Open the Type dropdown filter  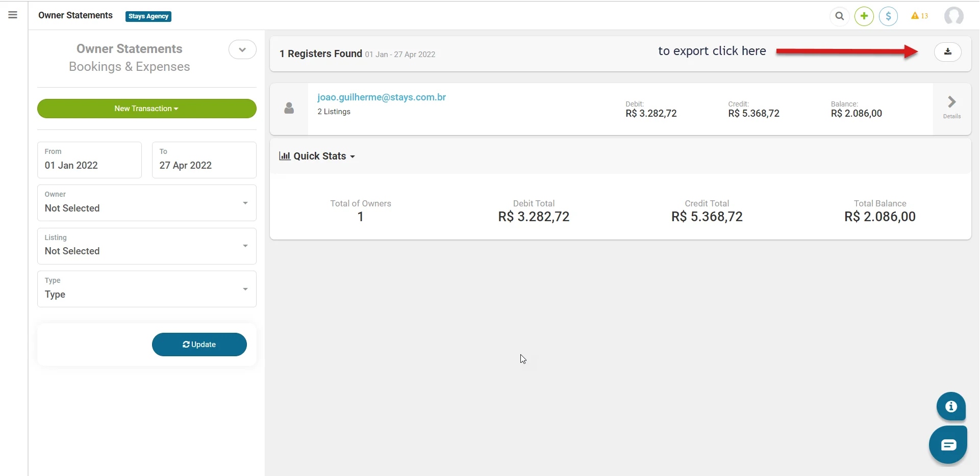pos(146,289)
